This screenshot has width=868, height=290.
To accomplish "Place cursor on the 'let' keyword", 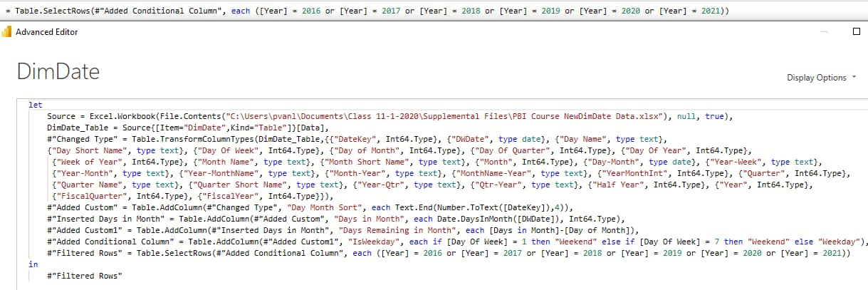I will tap(35, 105).
